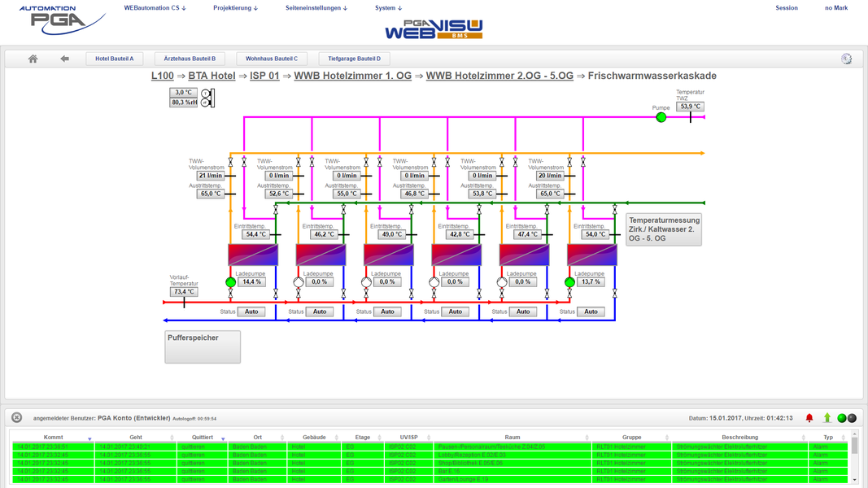Screen dimensions: 868x488
Task: Click the red alarm bell icon
Action: [809, 418]
